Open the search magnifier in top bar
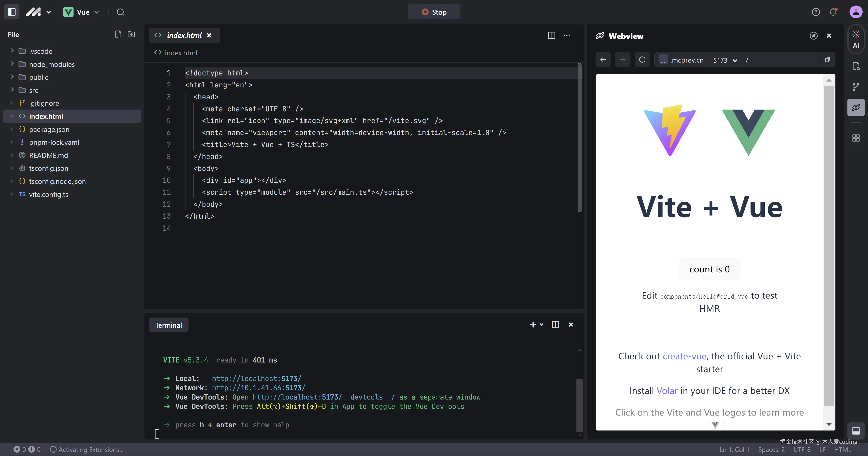 click(x=120, y=12)
